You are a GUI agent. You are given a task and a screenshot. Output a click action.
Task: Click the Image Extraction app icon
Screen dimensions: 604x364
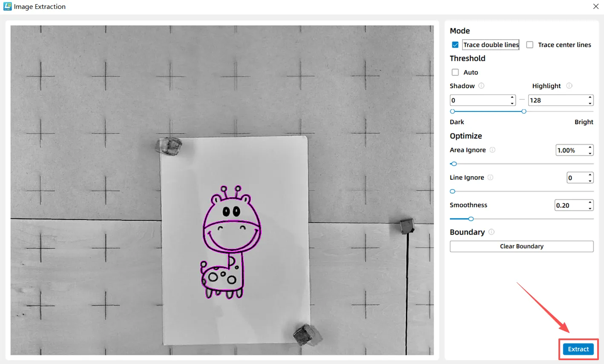[7, 6]
